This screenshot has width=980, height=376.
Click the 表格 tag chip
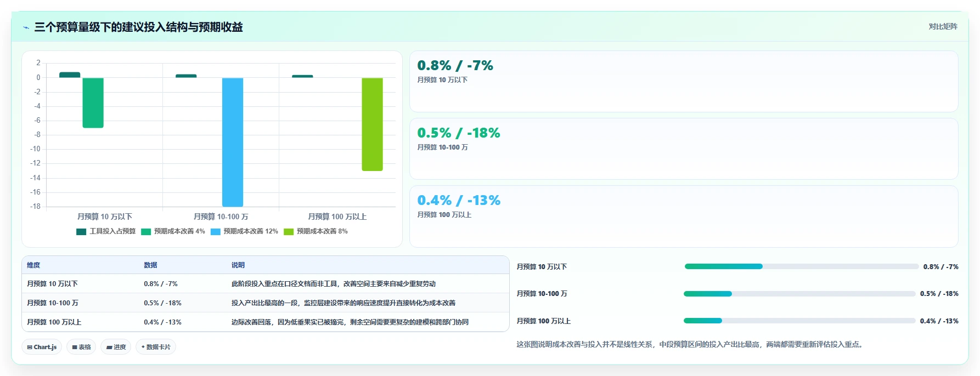pos(81,347)
